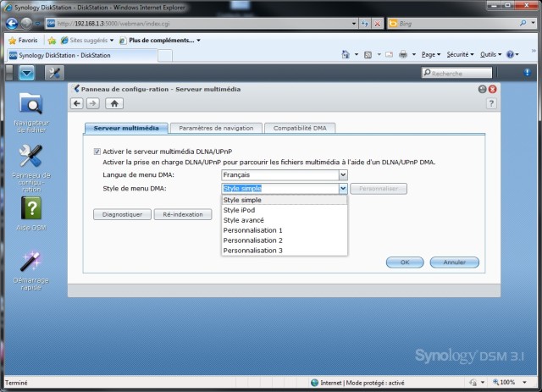This screenshot has height=392, width=542.
Task: Select Personnalisation 3 option
Action: pos(285,251)
